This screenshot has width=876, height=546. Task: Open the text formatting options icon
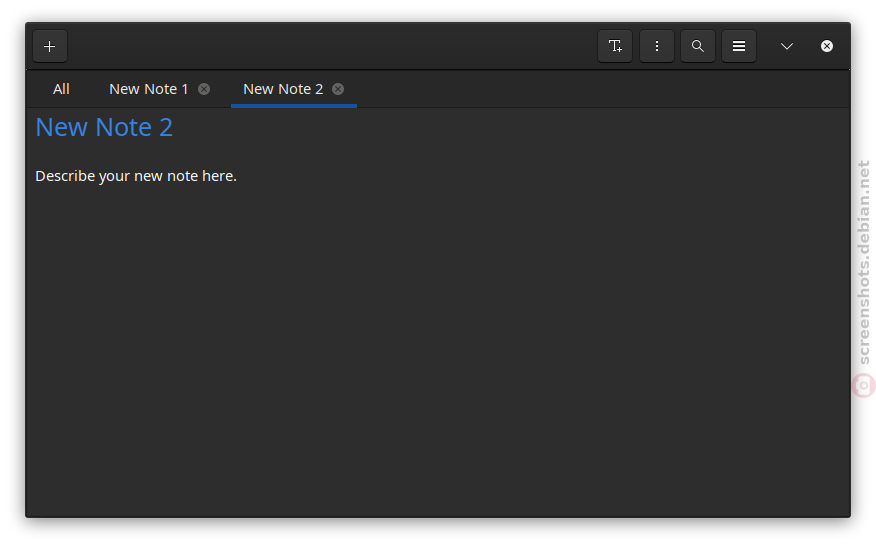(615, 46)
